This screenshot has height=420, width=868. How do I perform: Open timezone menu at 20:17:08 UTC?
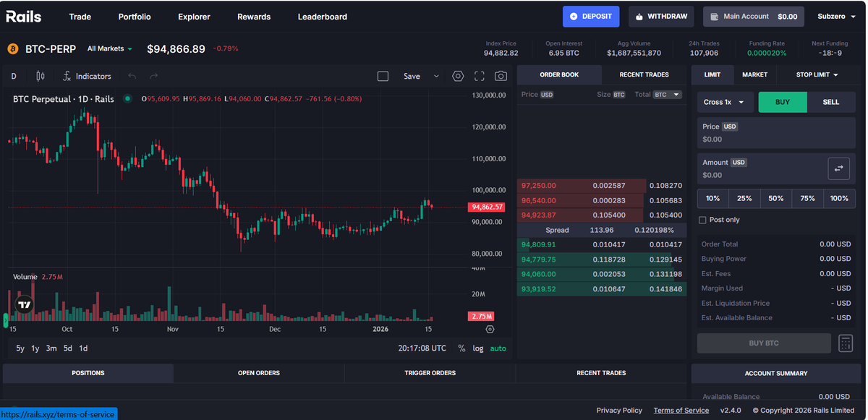pyautogui.click(x=422, y=348)
